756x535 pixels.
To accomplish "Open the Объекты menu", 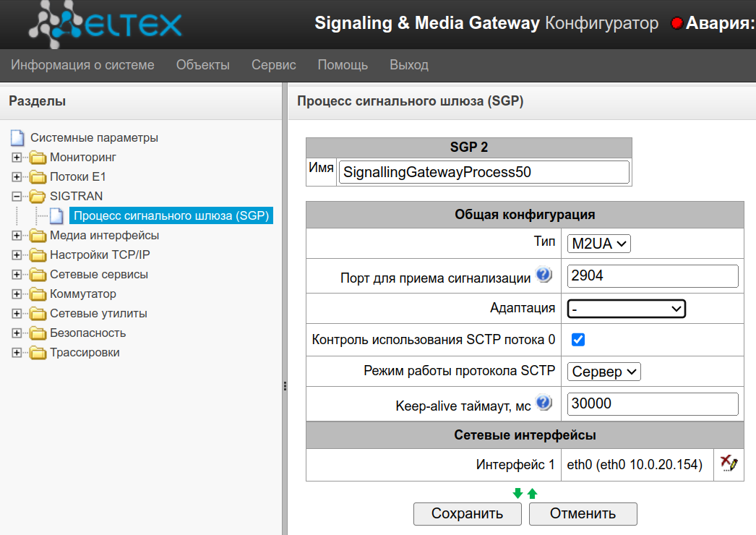I will [202, 65].
